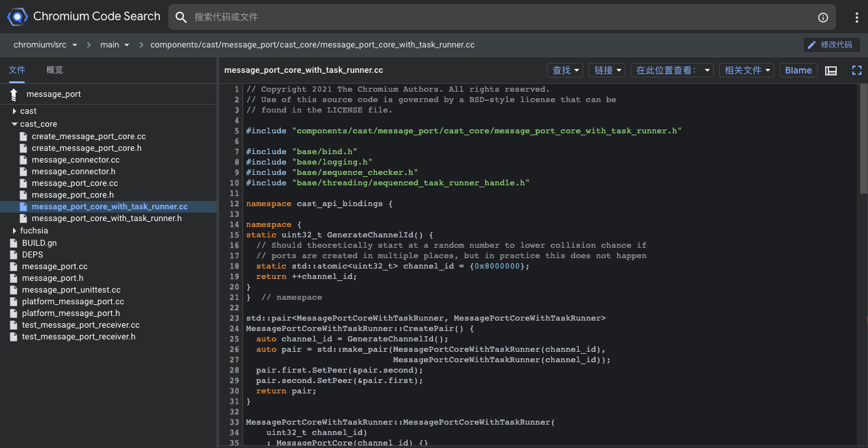Click file icon of message_port_core.h

(x=23, y=195)
